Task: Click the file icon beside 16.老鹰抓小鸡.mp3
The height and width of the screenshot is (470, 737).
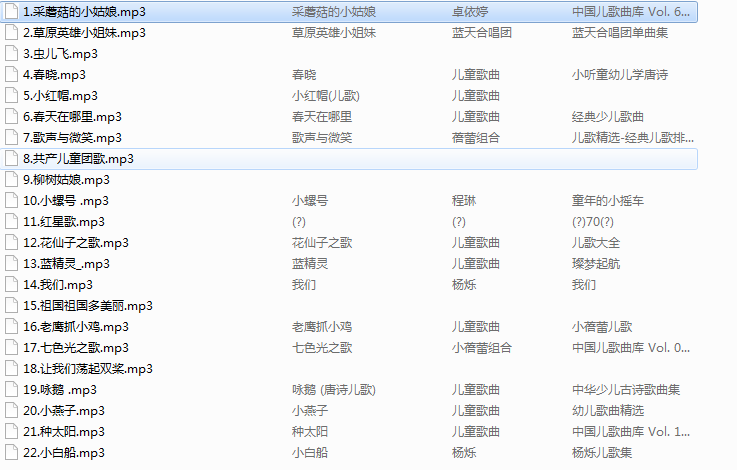Action: [x=11, y=327]
